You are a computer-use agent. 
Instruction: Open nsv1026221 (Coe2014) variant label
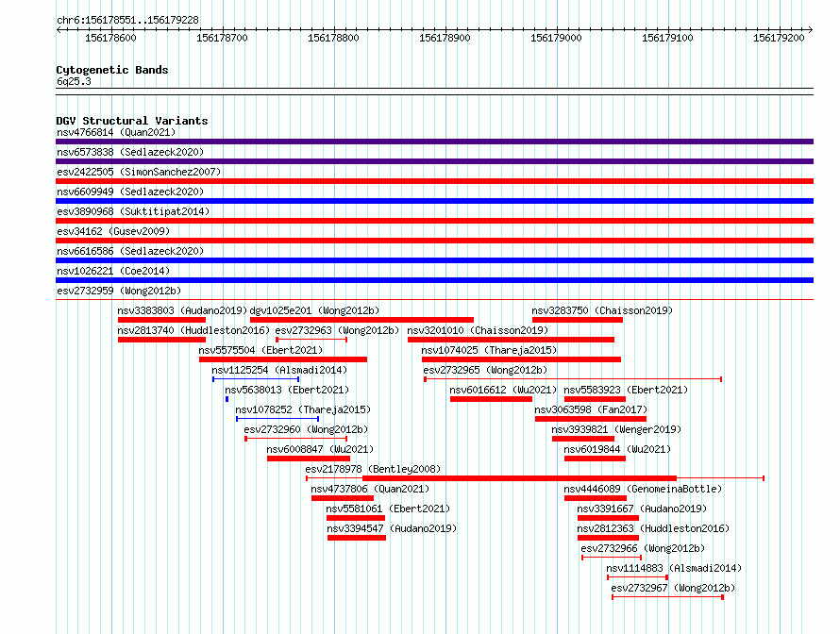point(113,271)
